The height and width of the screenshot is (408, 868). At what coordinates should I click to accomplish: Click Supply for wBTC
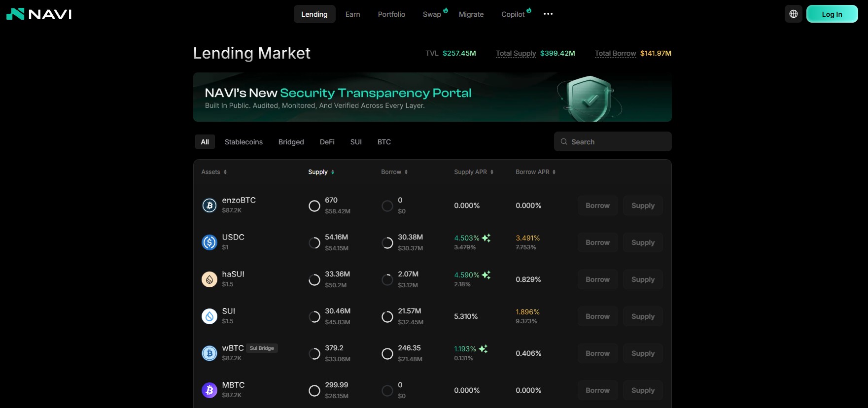pos(643,353)
